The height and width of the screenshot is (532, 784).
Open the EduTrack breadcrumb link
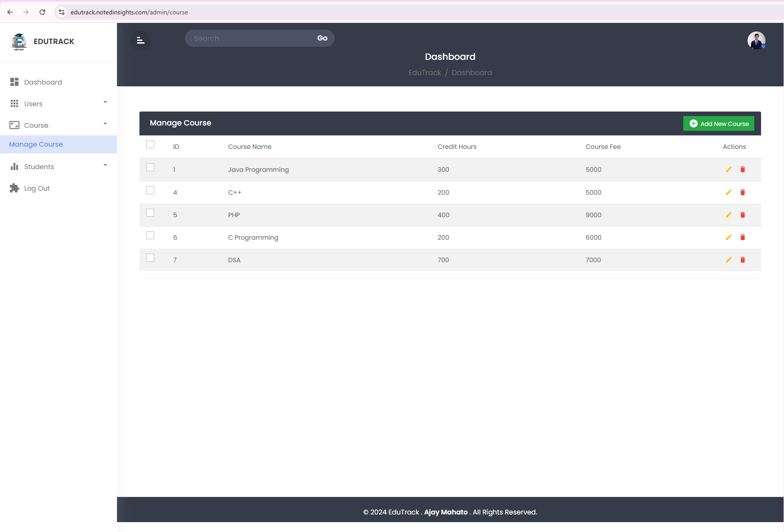point(424,72)
